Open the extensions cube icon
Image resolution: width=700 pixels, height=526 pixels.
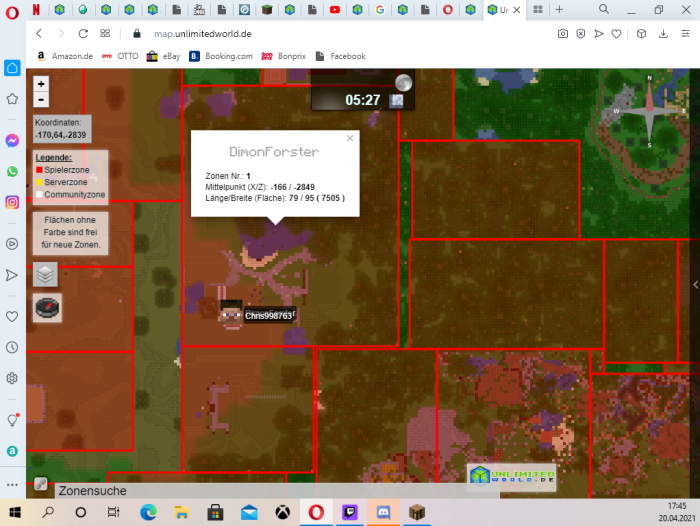pyautogui.click(x=641, y=33)
